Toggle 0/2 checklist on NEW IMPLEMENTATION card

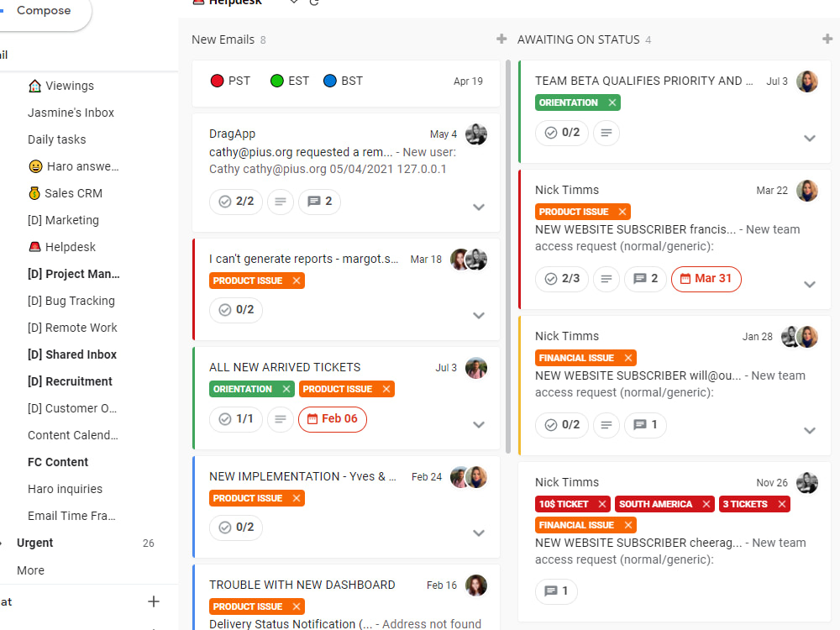tap(236, 528)
